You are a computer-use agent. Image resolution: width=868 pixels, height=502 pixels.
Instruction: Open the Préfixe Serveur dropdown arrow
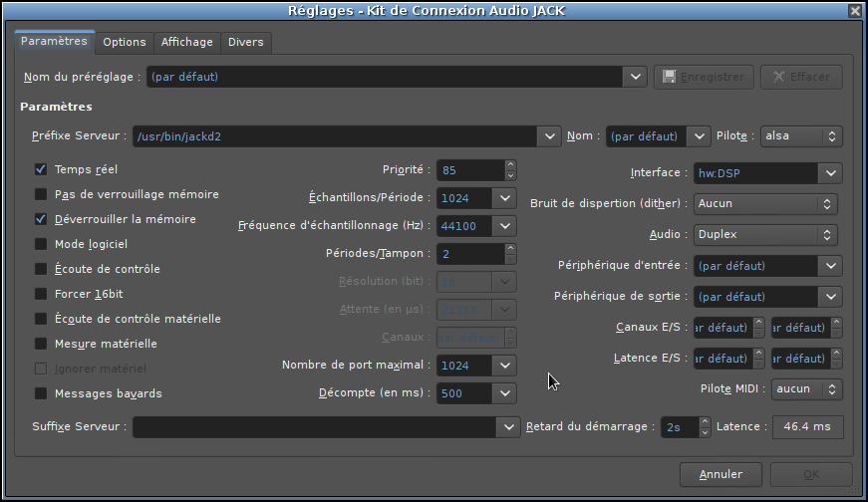tap(549, 136)
